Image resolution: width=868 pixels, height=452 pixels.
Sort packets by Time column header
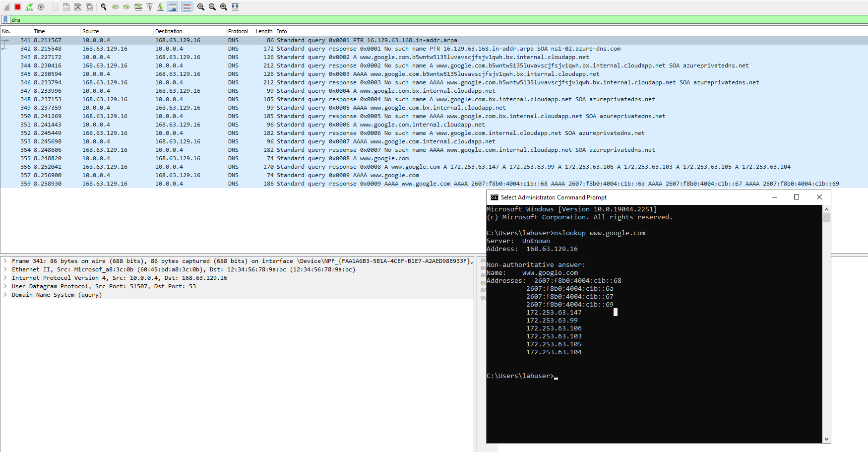tap(56, 31)
